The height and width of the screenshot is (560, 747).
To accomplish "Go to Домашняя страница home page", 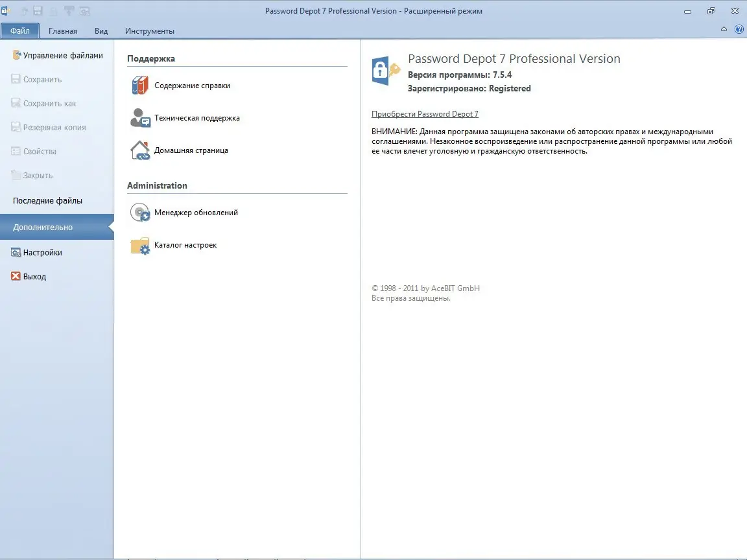I will [x=180, y=150].
